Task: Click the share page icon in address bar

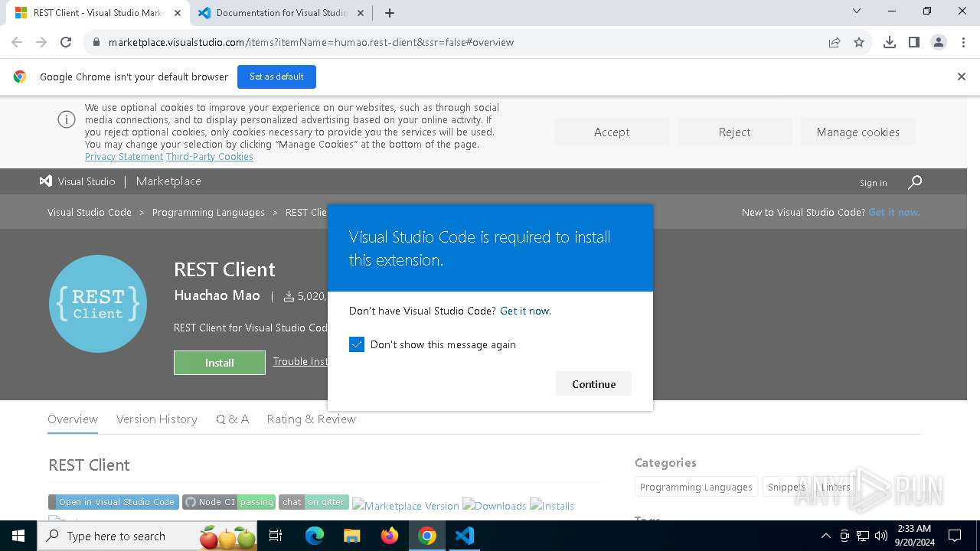Action: click(x=835, y=42)
